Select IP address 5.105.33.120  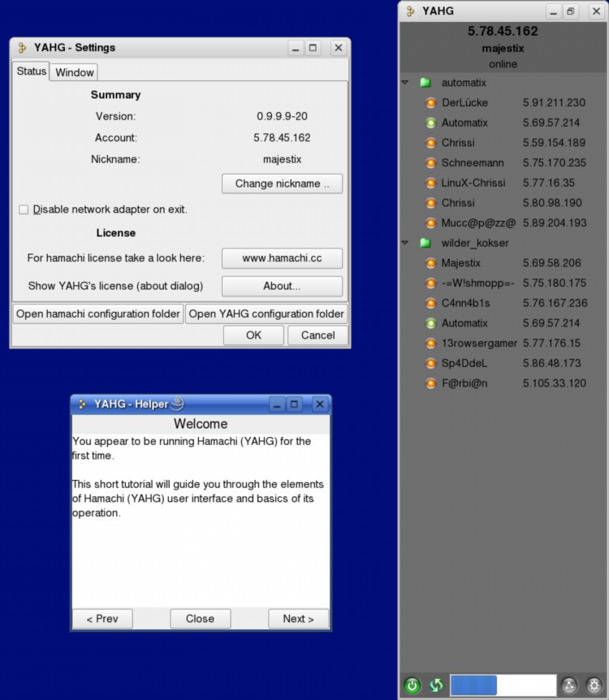pyautogui.click(x=554, y=383)
